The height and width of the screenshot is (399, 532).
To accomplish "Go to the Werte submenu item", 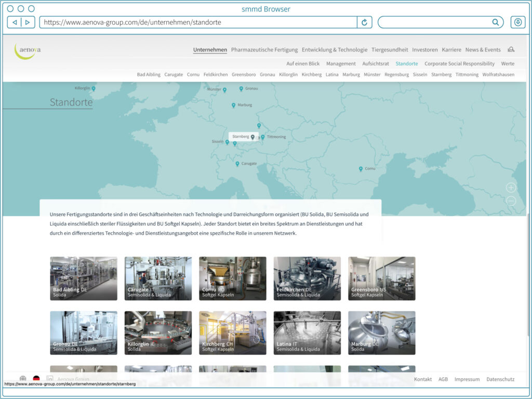I will 508,64.
